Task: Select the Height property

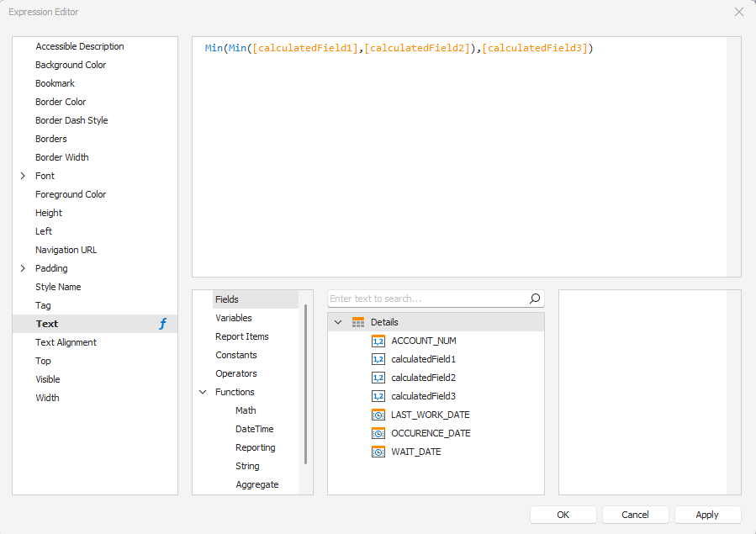Action: click(x=49, y=213)
